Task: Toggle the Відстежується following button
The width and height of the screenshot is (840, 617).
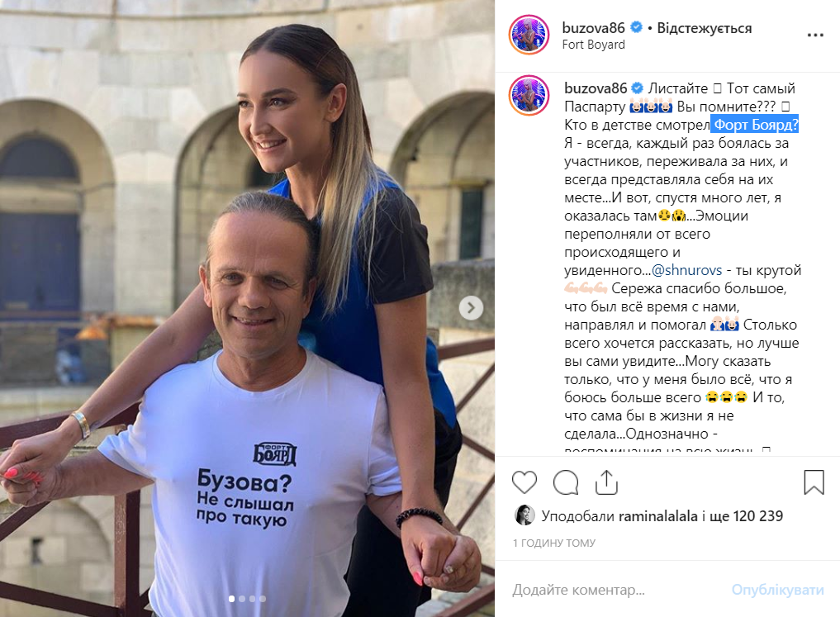Action: point(704,28)
